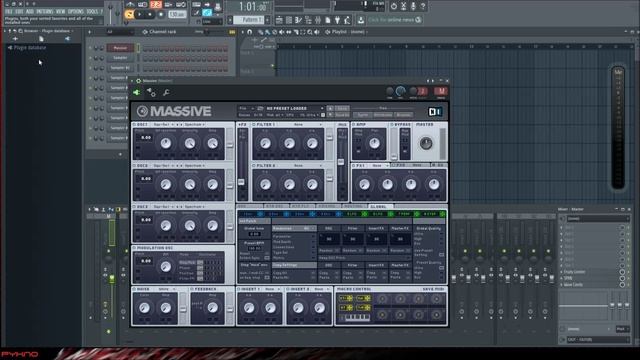Image resolution: width=640 pixels, height=360 pixels.
Task: Click SAVE MIDI in Macro Control
Action: click(433, 289)
